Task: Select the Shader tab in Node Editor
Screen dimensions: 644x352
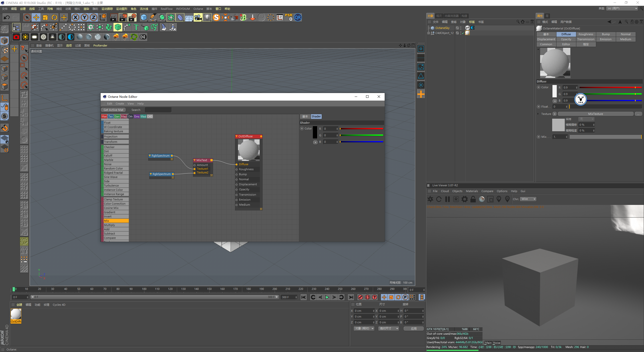Action: click(316, 116)
